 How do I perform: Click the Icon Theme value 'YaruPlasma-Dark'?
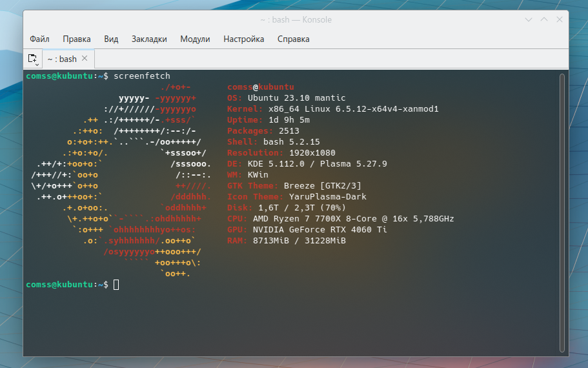327,196
